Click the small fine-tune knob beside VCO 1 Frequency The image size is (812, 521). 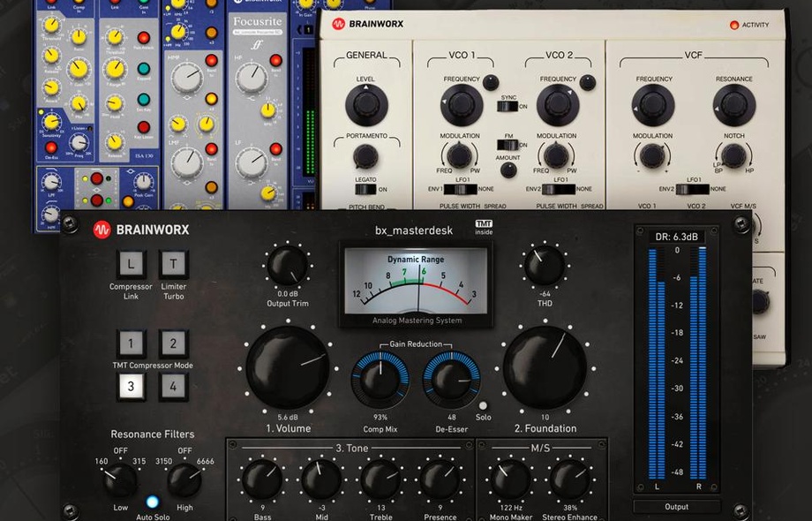tap(491, 82)
